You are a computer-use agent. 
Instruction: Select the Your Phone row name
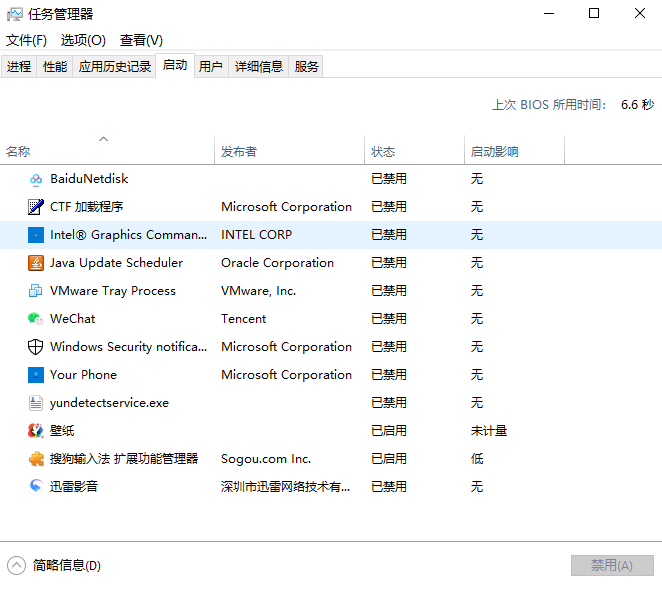[83, 375]
